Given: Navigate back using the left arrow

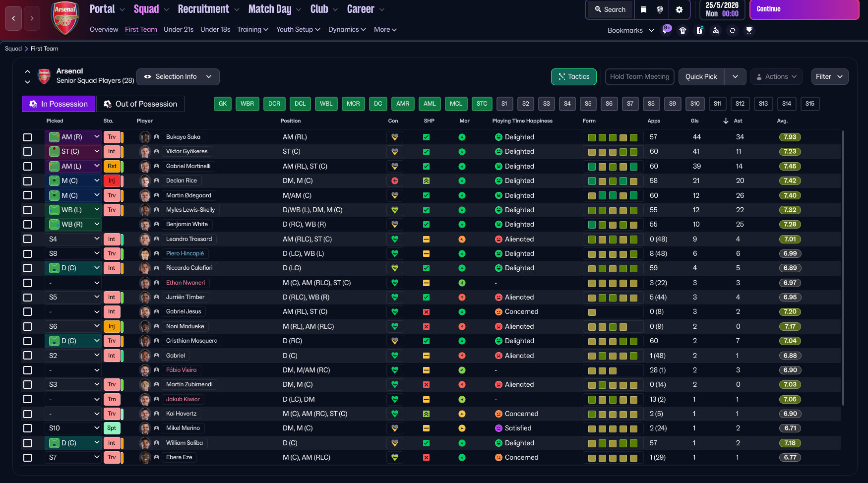Looking at the screenshot, I should (x=13, y=18).
